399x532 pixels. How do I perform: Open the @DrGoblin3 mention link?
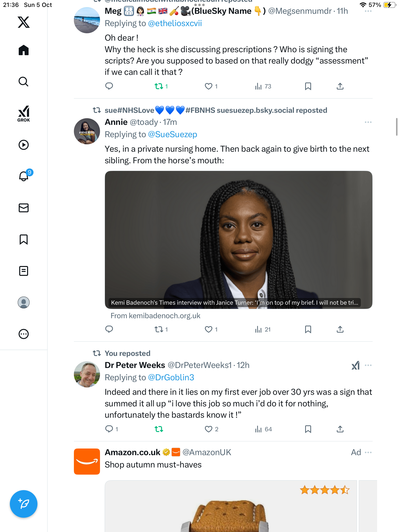[x=171, y=378]
